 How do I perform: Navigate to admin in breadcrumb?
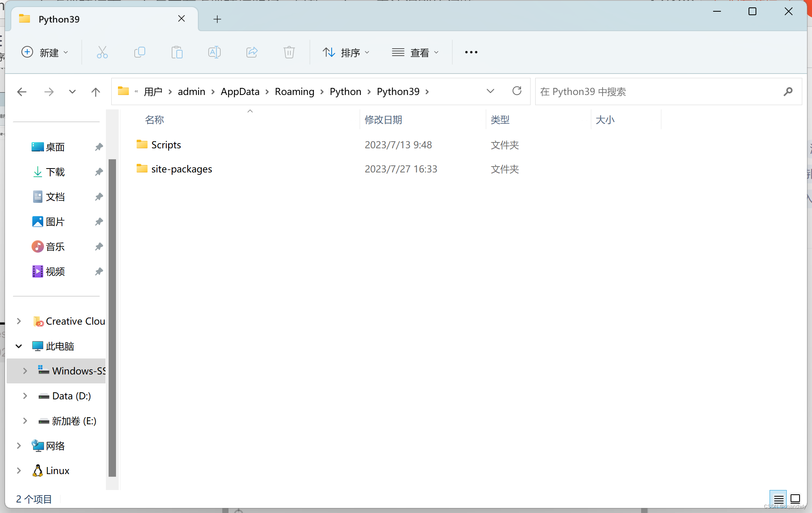192,91
